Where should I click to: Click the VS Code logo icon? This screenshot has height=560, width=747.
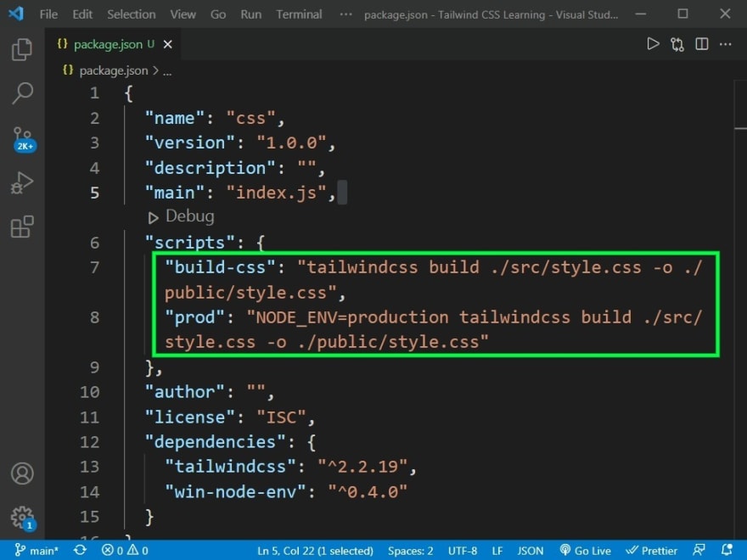coord(16,14)
